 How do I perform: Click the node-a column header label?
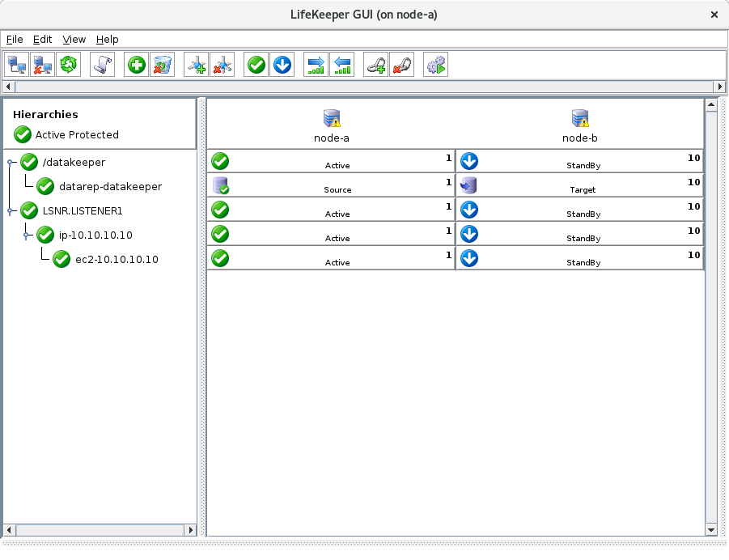coord(332,138)
